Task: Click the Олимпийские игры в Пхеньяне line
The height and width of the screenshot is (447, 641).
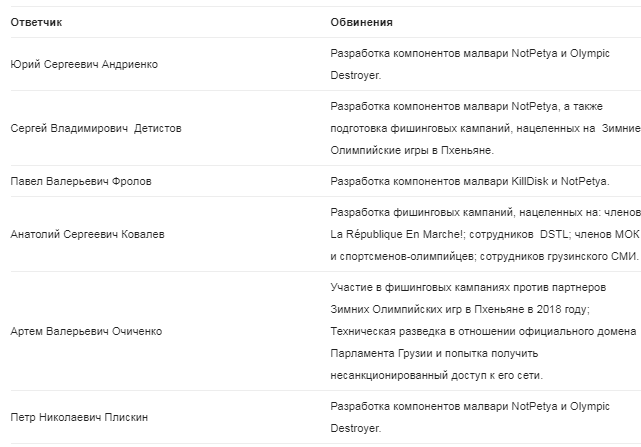Action: 412,150
